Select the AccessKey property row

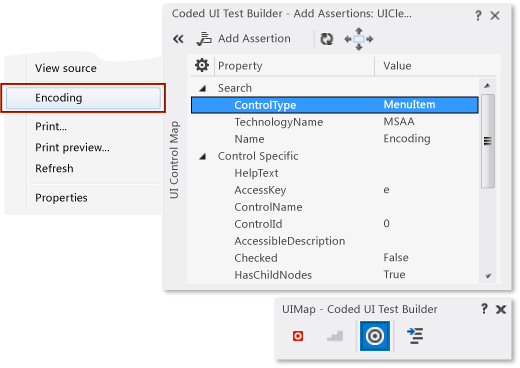(335, 190)
